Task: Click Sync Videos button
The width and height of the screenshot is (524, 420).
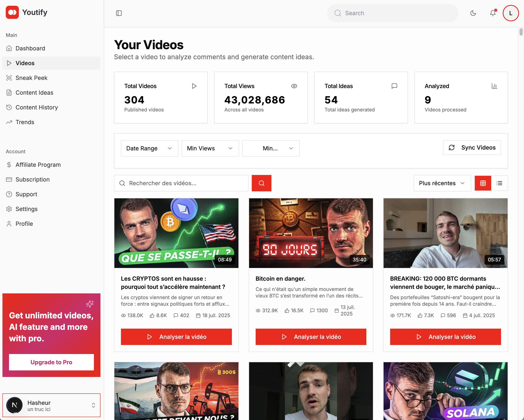Action: click(x=472, y=148)
